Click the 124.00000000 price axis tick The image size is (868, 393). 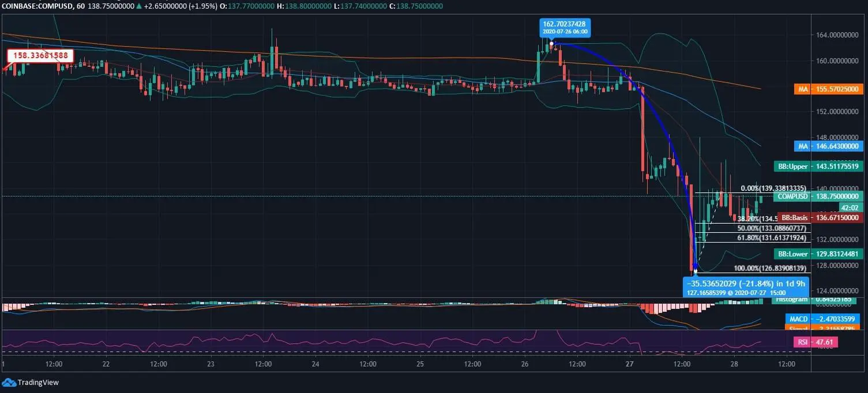(x=836, y=291)
